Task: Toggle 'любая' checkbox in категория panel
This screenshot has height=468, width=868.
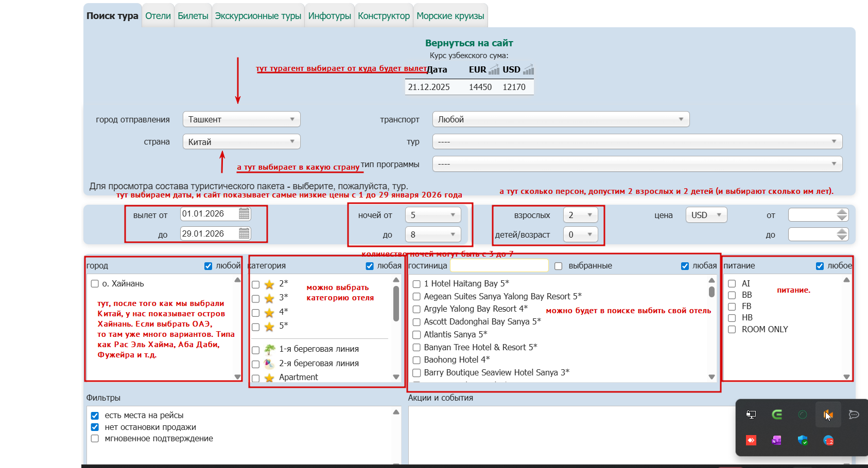Action: (370, 266)
